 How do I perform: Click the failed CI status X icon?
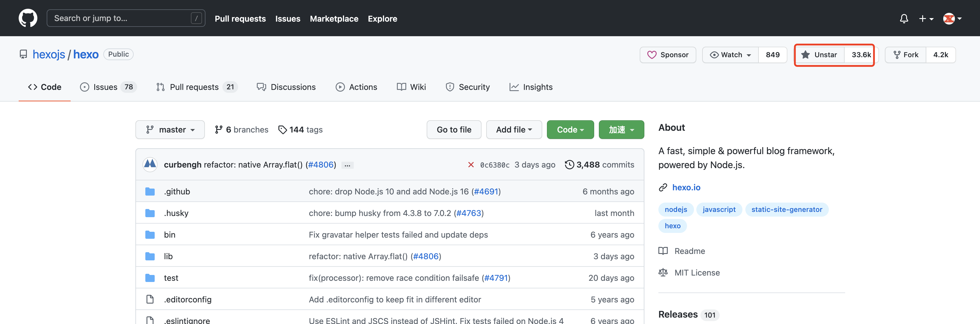coord(471,165)
